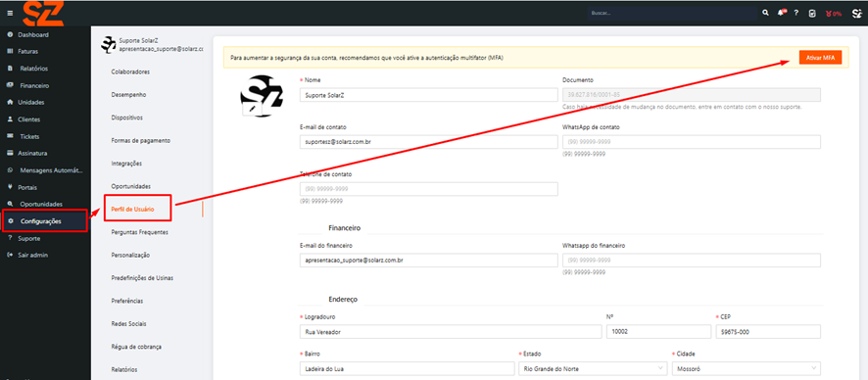Open the Clientes page label
868x380 pixels.
click(x=28, y=119)
